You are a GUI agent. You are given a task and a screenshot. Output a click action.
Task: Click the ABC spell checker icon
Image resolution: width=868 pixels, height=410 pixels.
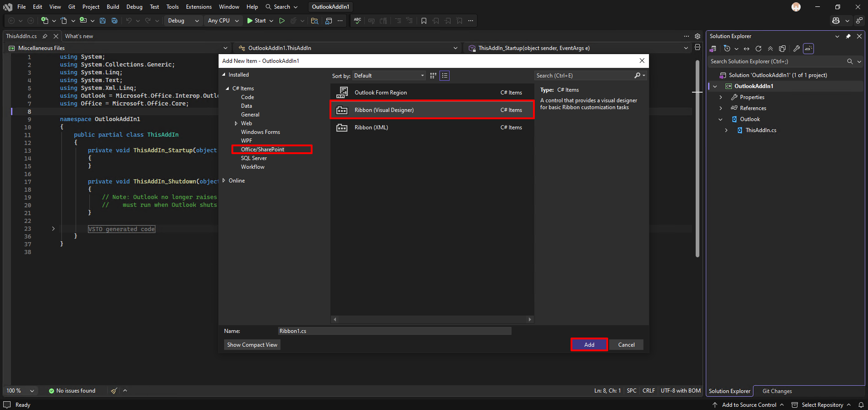click(x=357, y=21)
